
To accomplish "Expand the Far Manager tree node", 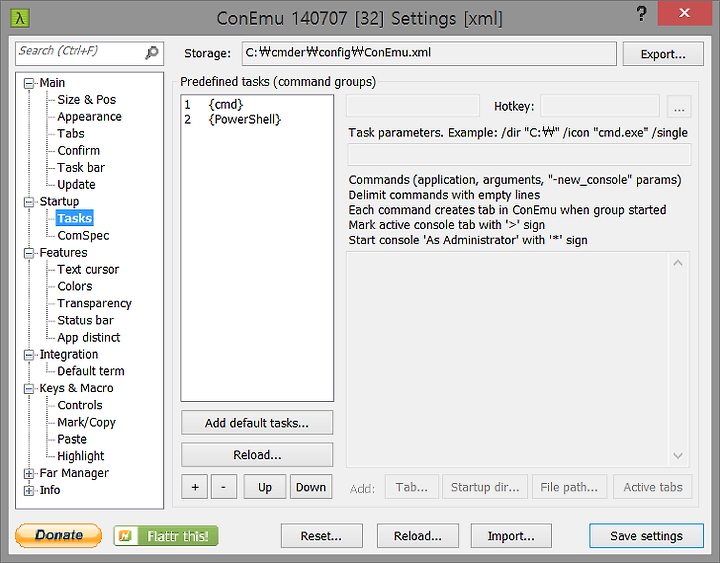I will point(29,473).
